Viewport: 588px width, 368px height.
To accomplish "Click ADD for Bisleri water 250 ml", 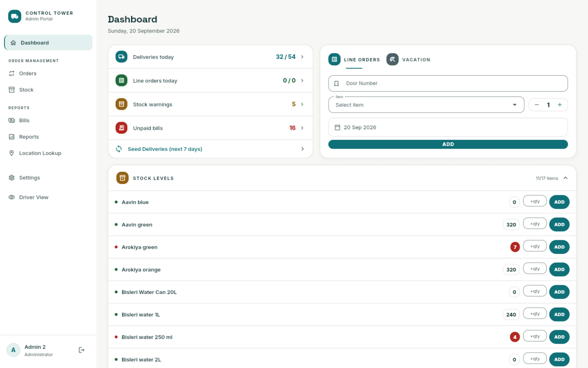I will 559,337.
